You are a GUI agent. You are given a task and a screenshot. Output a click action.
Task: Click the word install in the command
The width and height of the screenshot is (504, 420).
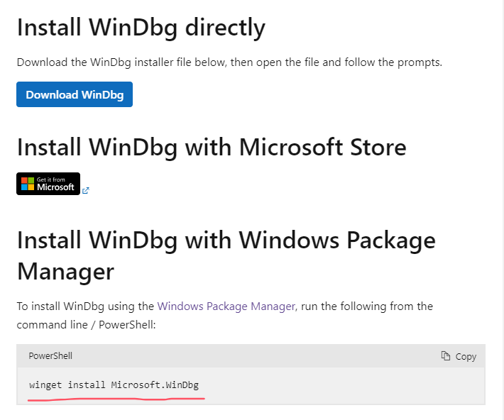click(87, 385)
